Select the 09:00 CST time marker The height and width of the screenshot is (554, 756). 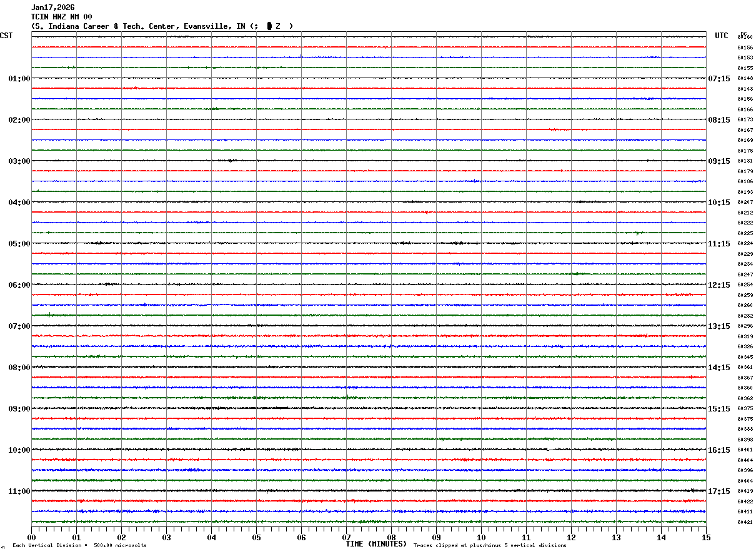pyautogui.click(x=19, y=409)
